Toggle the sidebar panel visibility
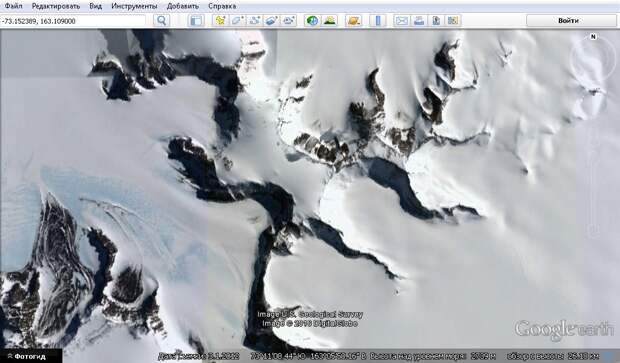The height and width of the screenshot is (363, 620). click(x=196, y=21)
